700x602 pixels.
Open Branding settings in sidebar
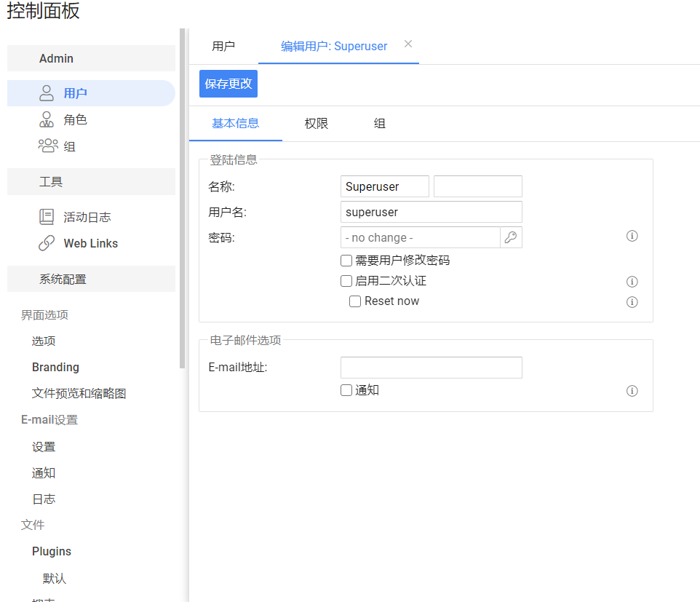point(55,368)
